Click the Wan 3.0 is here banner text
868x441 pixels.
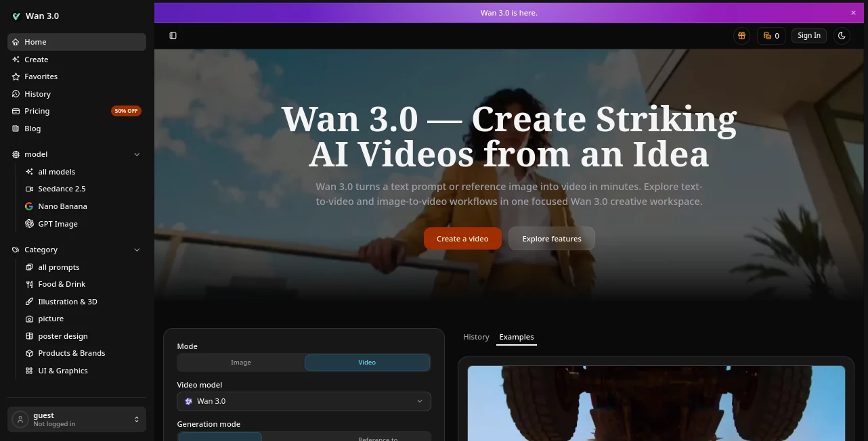(509, 13)
